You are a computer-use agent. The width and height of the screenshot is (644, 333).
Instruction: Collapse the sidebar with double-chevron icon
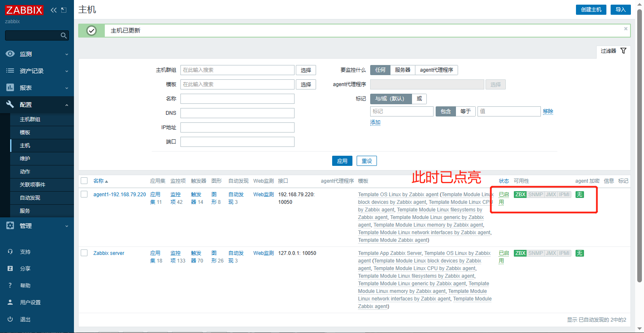(53, 10)
